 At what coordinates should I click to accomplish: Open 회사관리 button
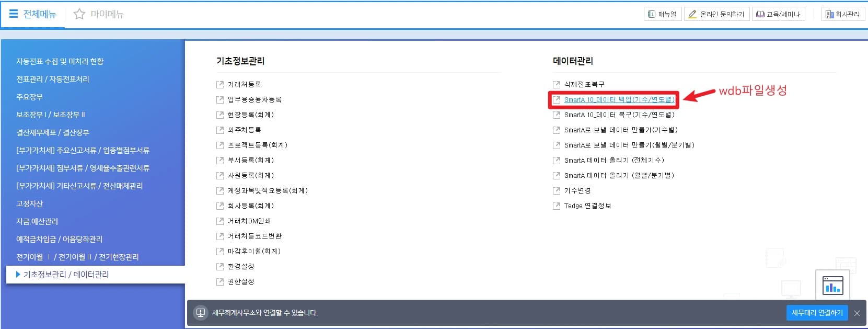843,14
